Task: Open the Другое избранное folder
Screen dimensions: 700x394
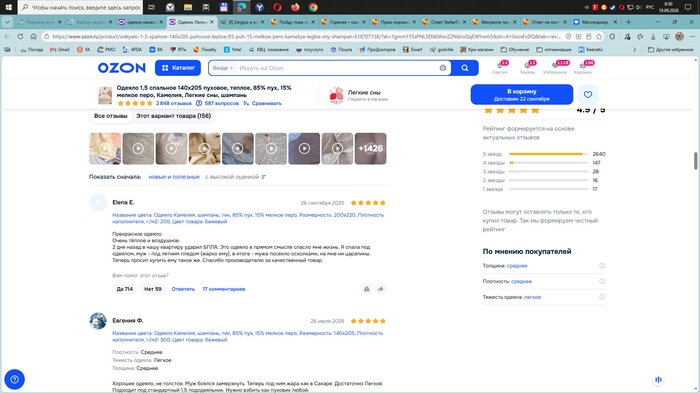Action: click(x=671, y=50)
